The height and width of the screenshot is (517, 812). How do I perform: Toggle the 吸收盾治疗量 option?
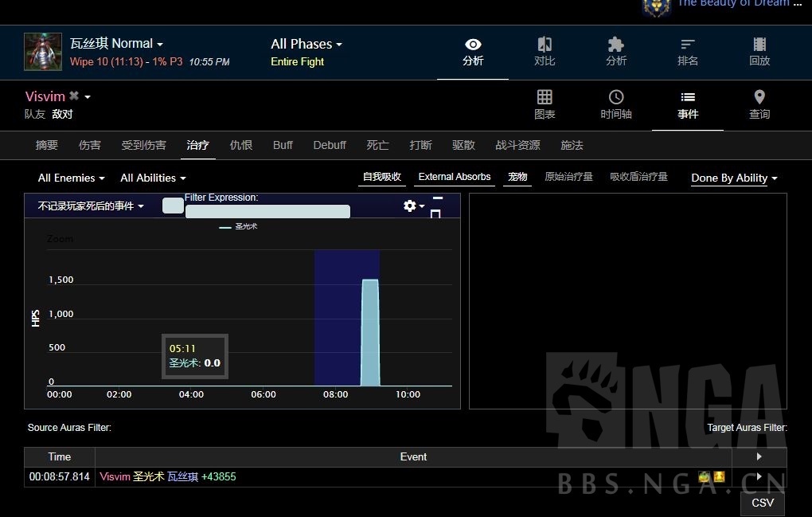tap(638, 177)
